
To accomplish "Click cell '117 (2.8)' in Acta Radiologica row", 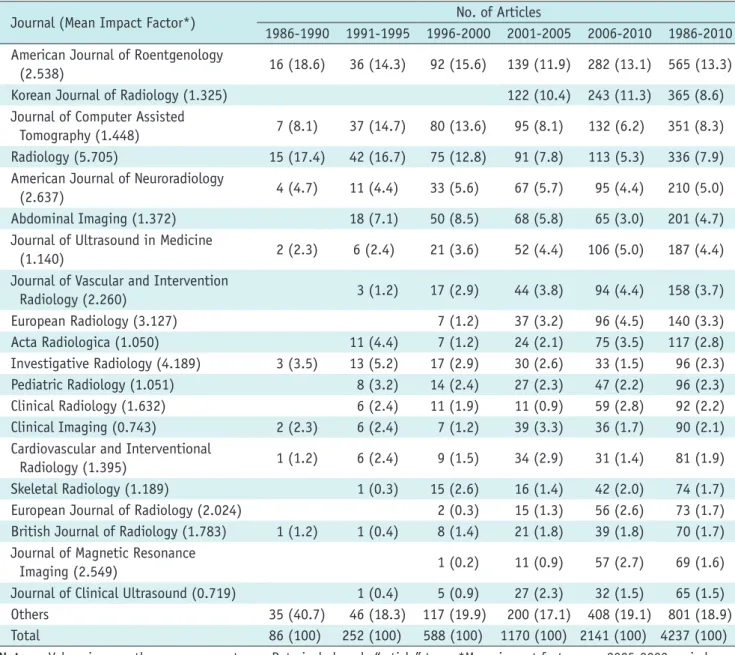I will click(696, 343).
